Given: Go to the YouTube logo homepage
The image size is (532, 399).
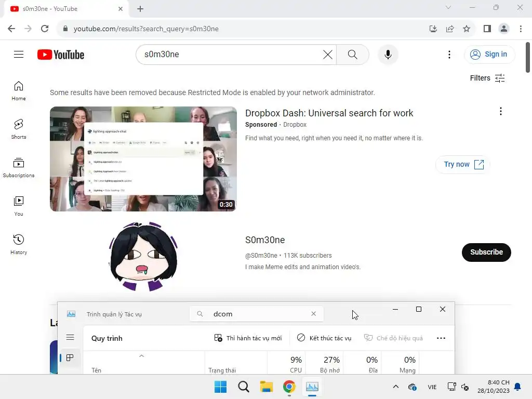Looking at the screenshot, I should click(x=61, y=55).
